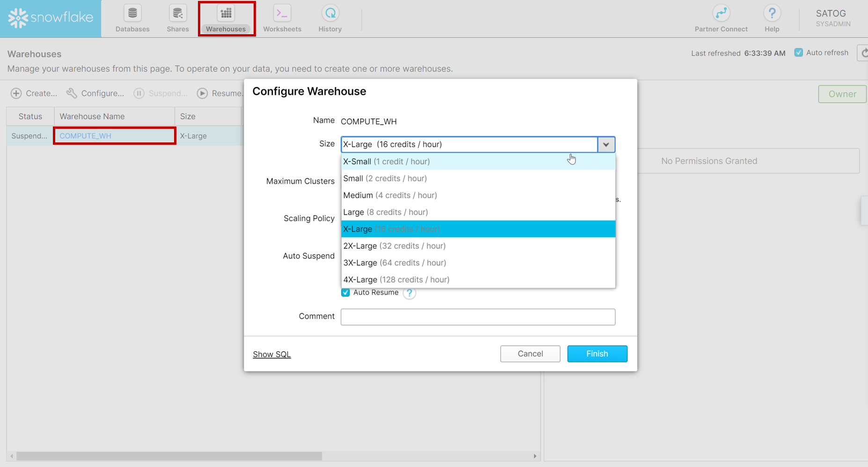Open the SATOG user menu
Screen dimensions: 868x467
833,18
